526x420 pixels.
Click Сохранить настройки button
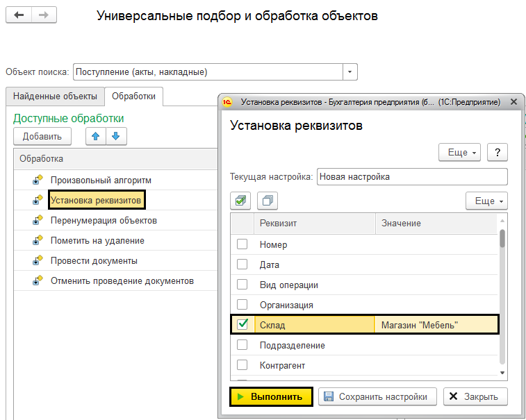(x=377, y=396)
